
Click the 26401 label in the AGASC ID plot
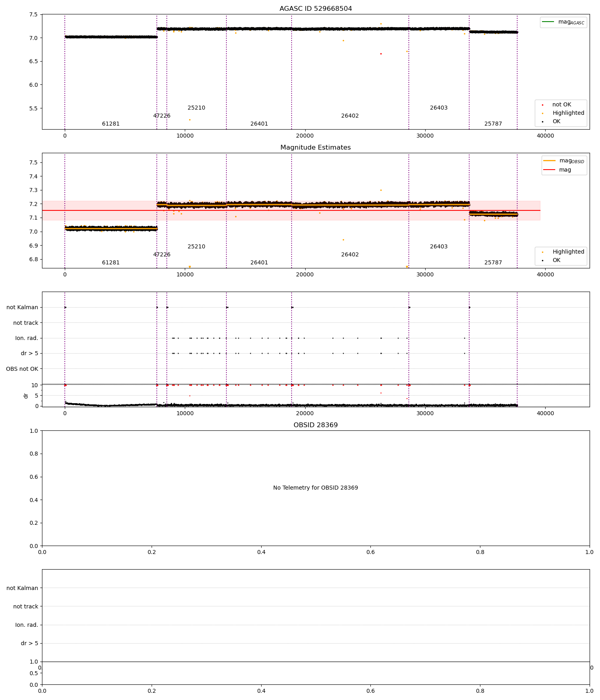(x=259, y=124)
